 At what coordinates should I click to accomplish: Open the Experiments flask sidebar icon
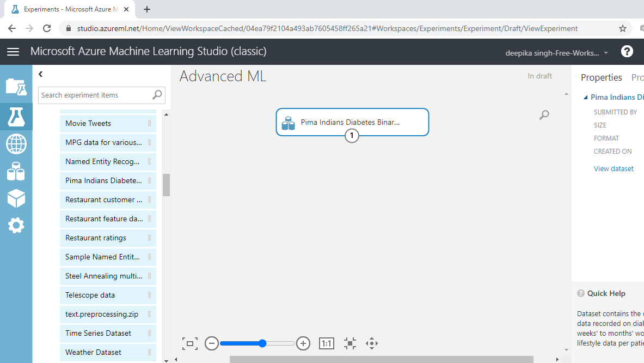pos(16,117)
